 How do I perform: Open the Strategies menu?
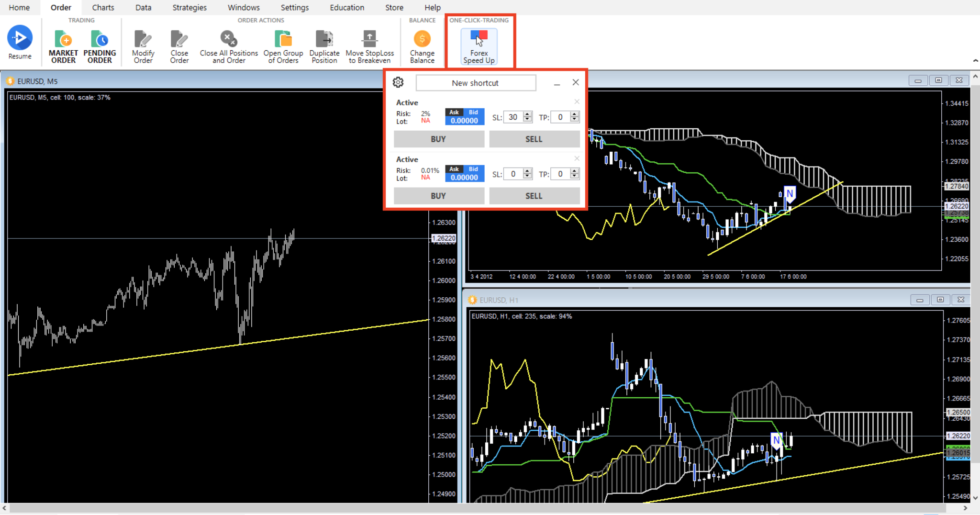[x=189, y=7]
